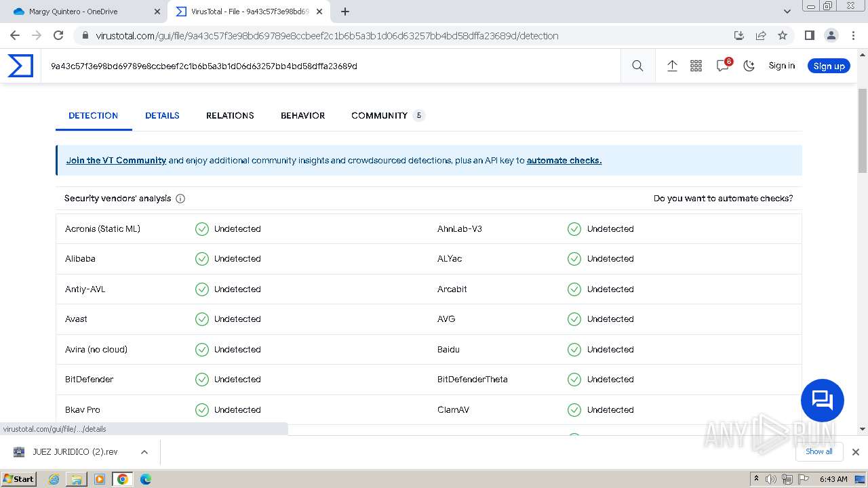Click Show all downloads
868x488 pixels.
click(x=818, y=451)
